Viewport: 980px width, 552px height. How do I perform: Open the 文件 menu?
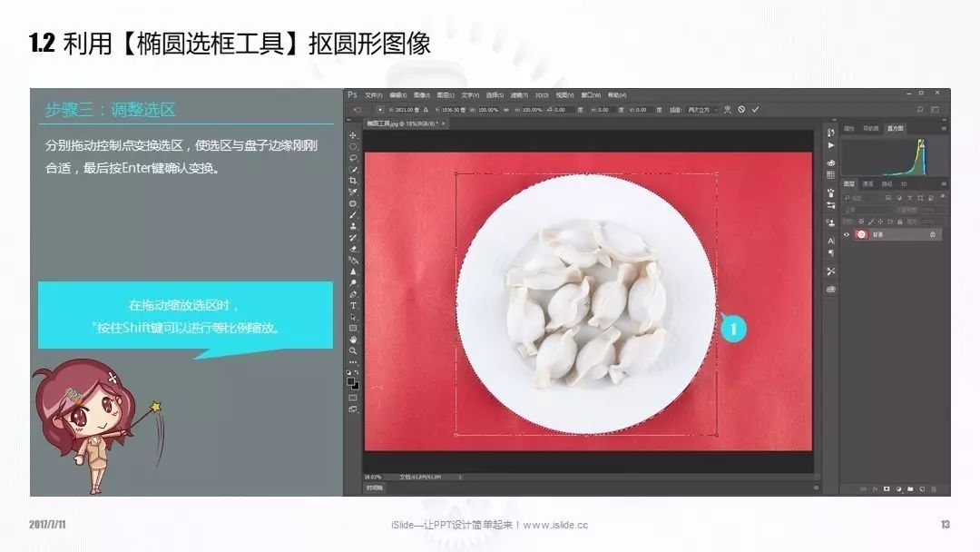[373, 95]
